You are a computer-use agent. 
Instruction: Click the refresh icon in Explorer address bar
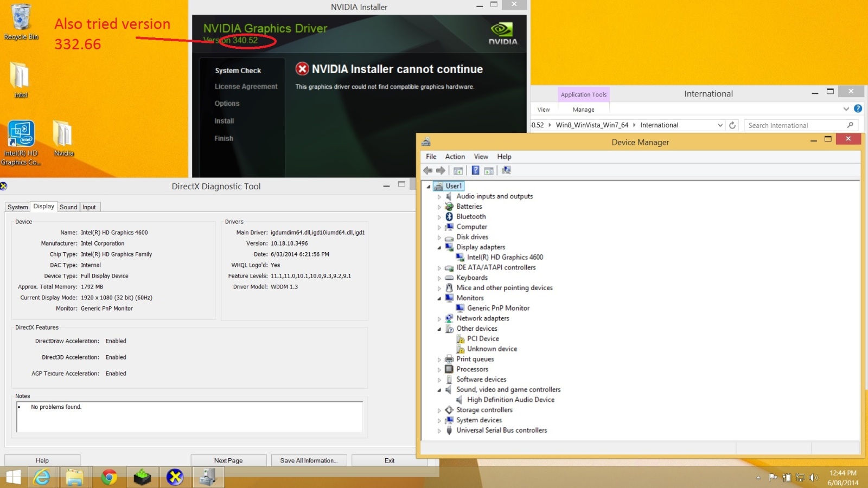(x=732, y=125)
